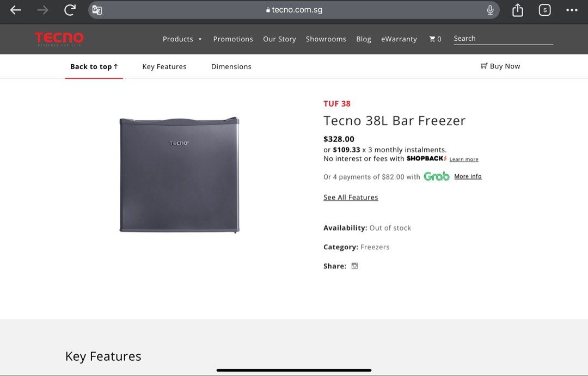This screenshot has height=376, width=588.
Task: Switch to the Dimensions tab
Action: click(x=231, y=66)
